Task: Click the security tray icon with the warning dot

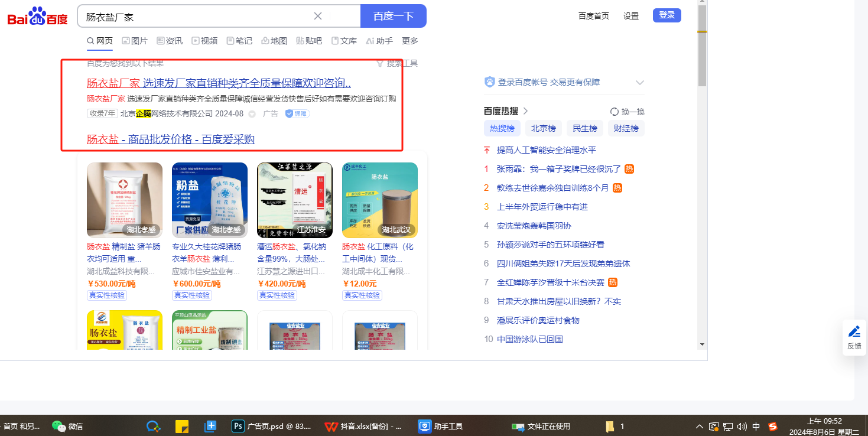Action: 714,426
